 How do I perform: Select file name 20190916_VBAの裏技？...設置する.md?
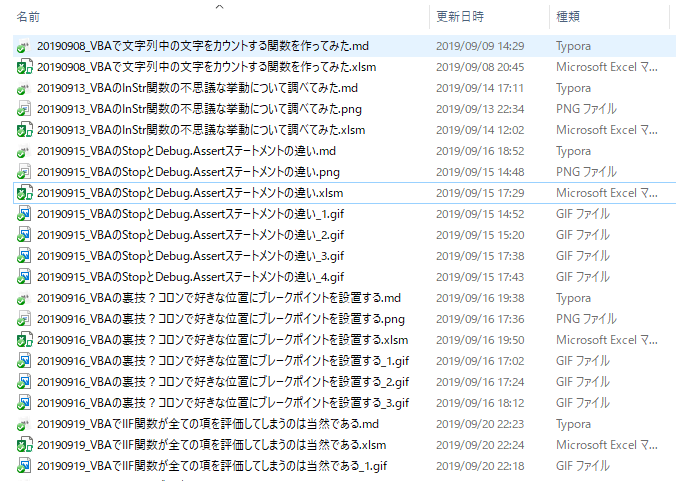click(x=219, y=298)
